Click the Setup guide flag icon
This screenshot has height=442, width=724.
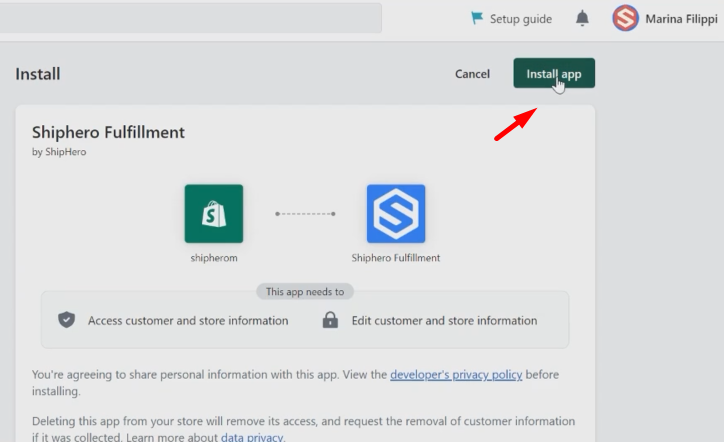[x=477, y=18]
